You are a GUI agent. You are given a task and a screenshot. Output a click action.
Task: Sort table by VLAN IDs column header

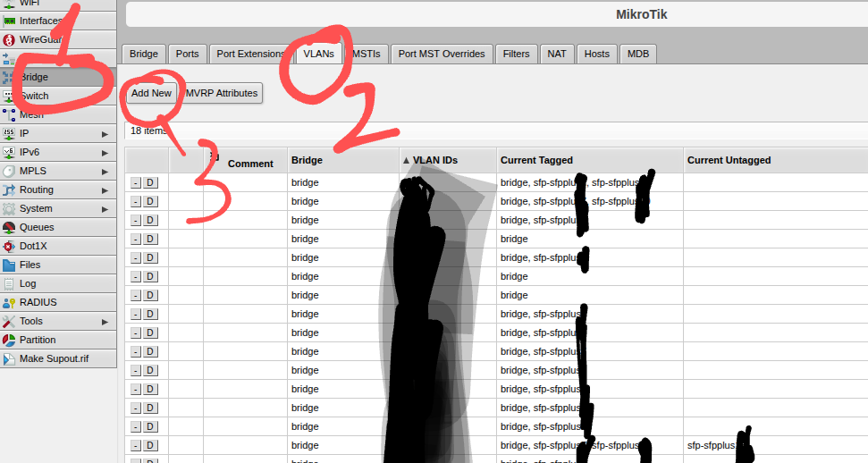(434, 161)
